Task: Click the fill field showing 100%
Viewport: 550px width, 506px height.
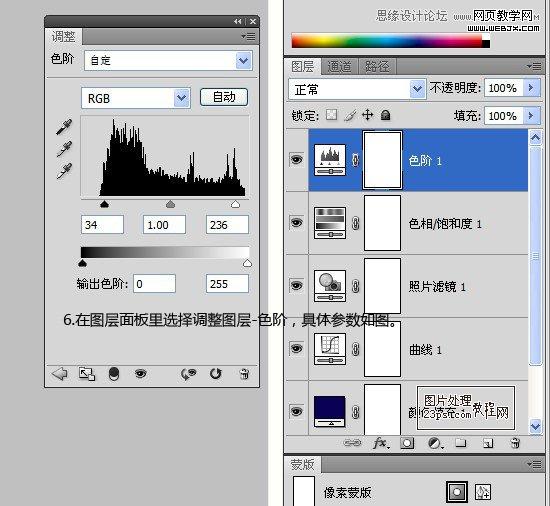Action: [x=504, y=116]
